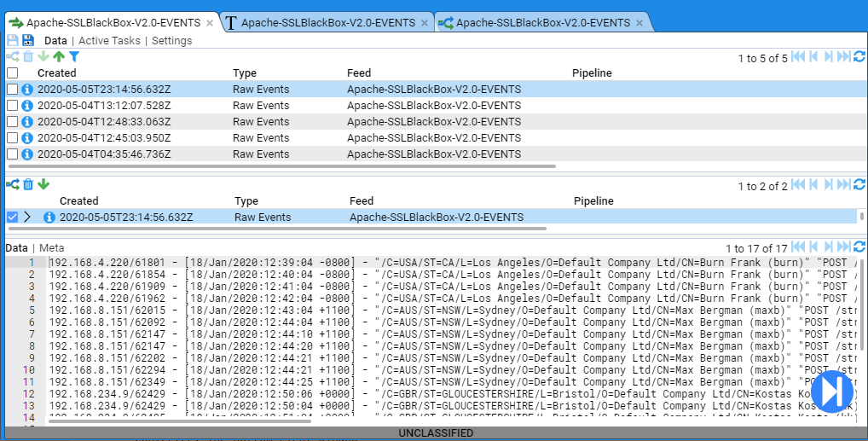Tick the select-all checkbox in top table header
Screen dimensions: 868x441
click(12, 73)
